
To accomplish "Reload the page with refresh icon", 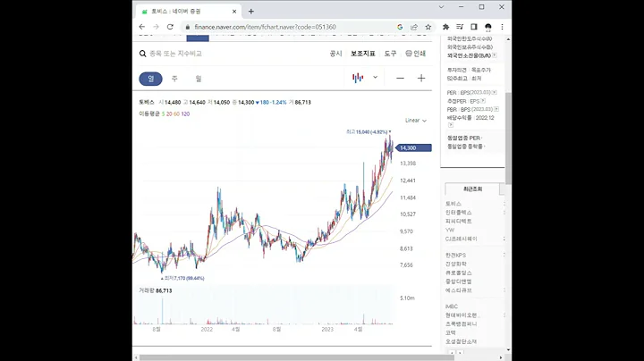I will 170,27.
